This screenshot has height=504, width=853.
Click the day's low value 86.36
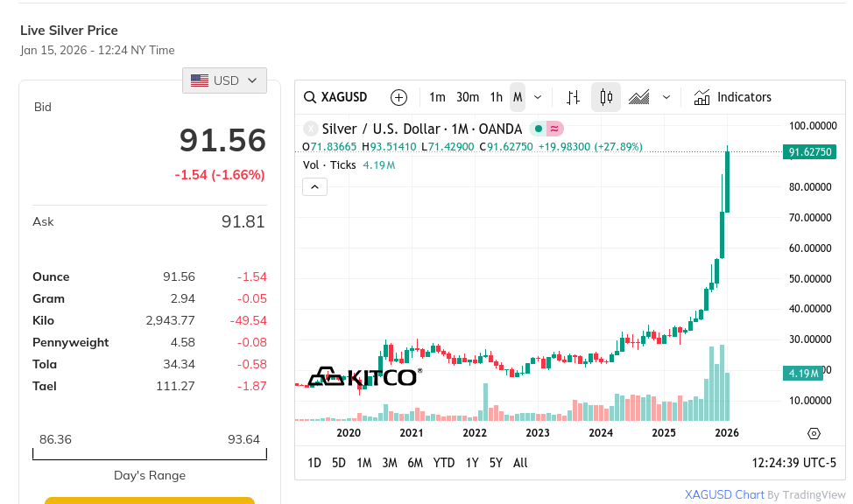tap(55, 439)
